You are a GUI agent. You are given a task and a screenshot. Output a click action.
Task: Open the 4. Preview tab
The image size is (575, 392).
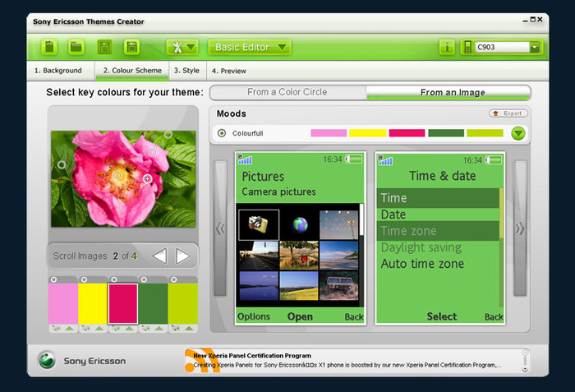click(x=229, y=71)
